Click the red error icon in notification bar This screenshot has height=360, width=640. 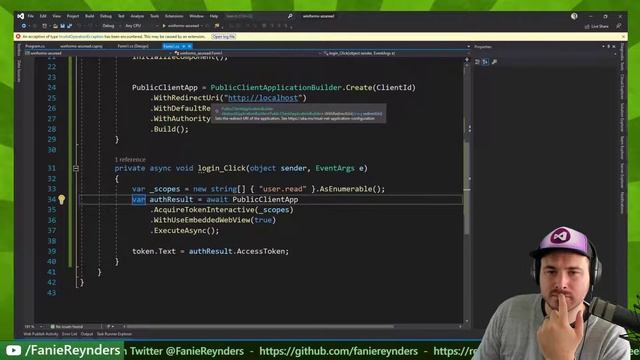18,36
